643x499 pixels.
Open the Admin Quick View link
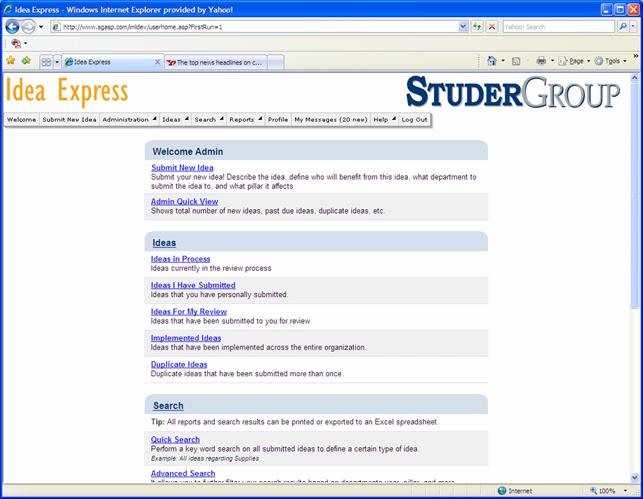(185, 201)
